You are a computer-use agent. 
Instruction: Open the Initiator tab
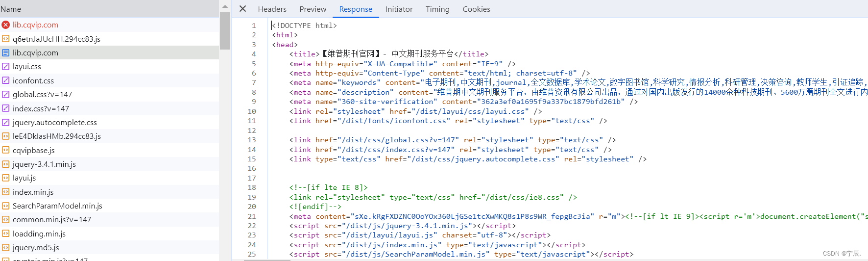(x=399, y=9)
